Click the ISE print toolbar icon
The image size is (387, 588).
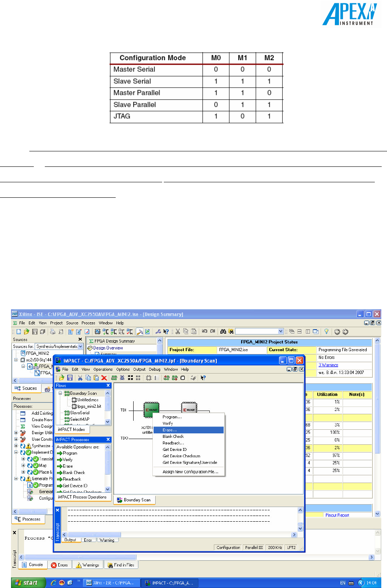coord(53,332)
